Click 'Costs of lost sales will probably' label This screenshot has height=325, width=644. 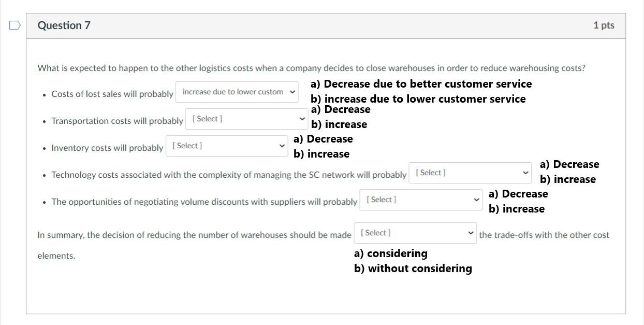pyautogui.click(x=112, y=94)
